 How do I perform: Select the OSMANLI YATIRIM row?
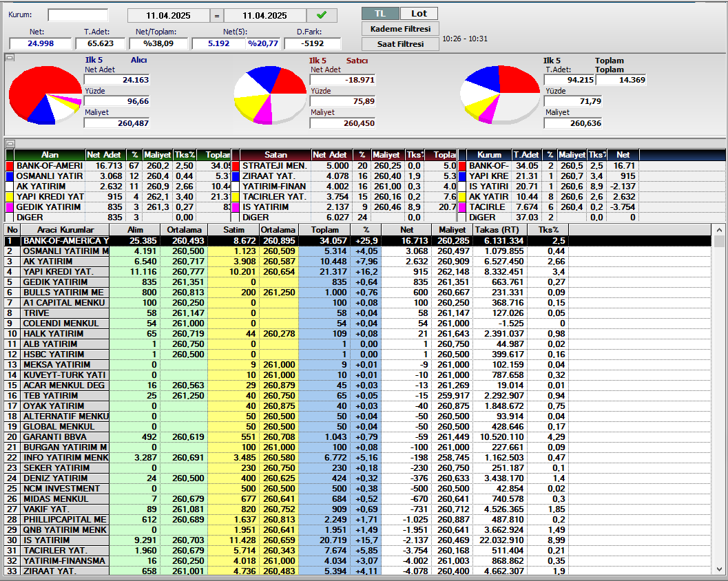pos(357,251)
